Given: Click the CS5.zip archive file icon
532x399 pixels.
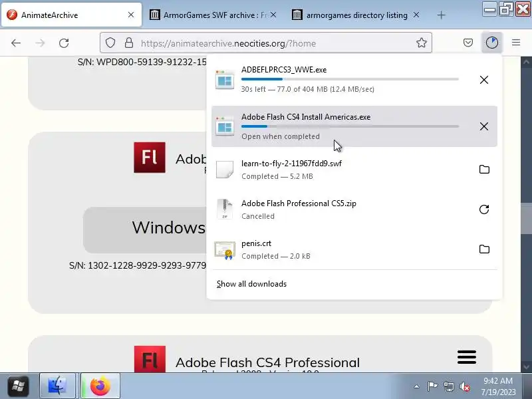Looking at the screenshot, I should click(x=225, y=209).
